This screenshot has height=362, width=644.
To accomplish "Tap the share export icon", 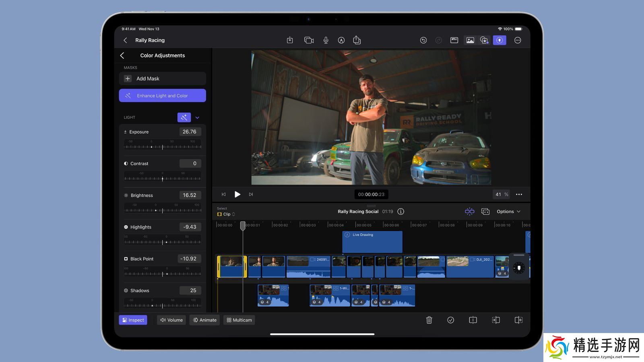I will click(357, 40).
